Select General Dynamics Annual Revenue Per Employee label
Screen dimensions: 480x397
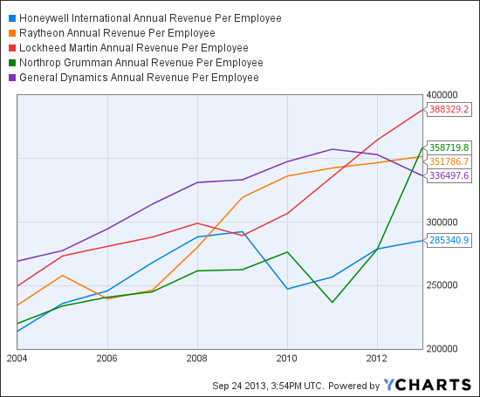pyautogui.click(x=139, y=78)
